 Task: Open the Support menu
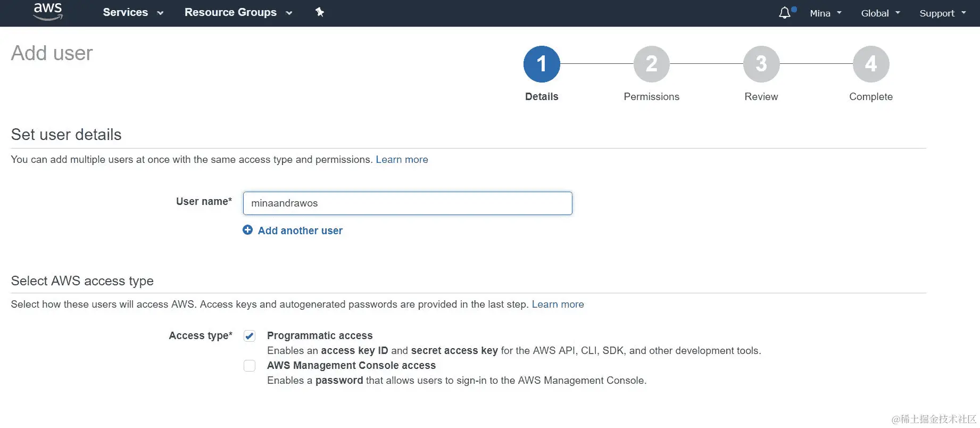pos(942,13)
